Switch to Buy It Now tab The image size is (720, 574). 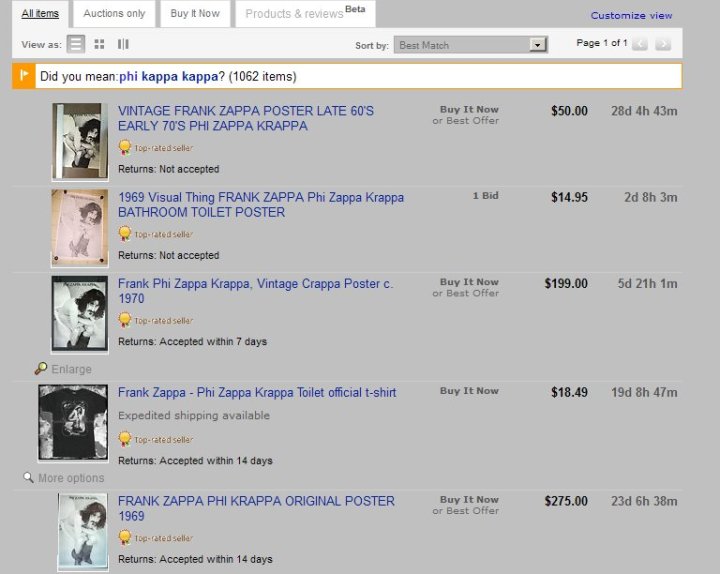click(x=195, y=14)
